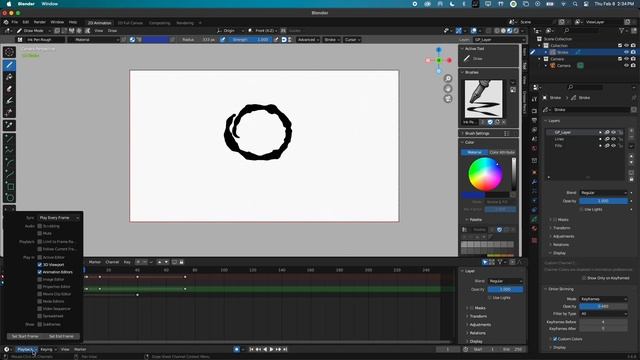Enable the Image Editor checkbox
640x360 pixels.
[x=40, y=280]
